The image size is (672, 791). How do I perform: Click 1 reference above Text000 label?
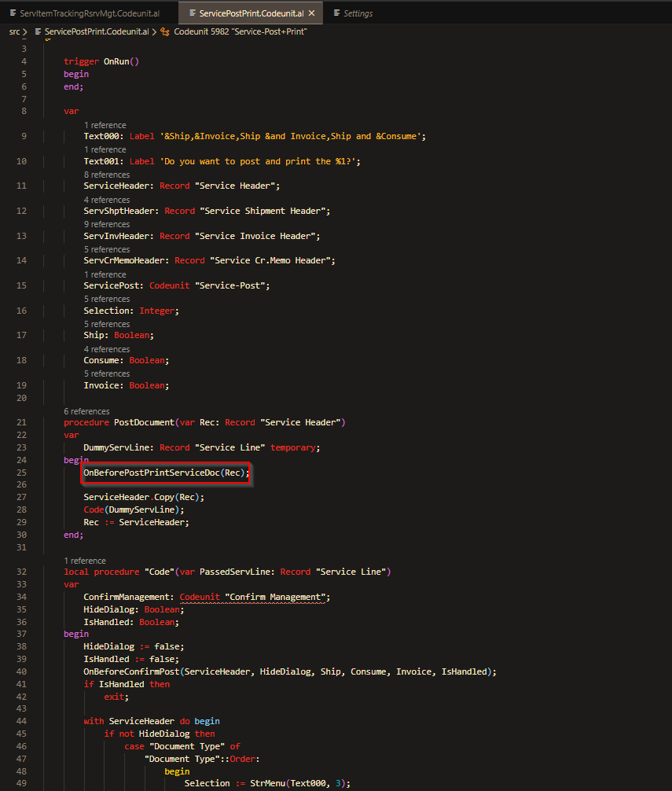coord(105,124)
